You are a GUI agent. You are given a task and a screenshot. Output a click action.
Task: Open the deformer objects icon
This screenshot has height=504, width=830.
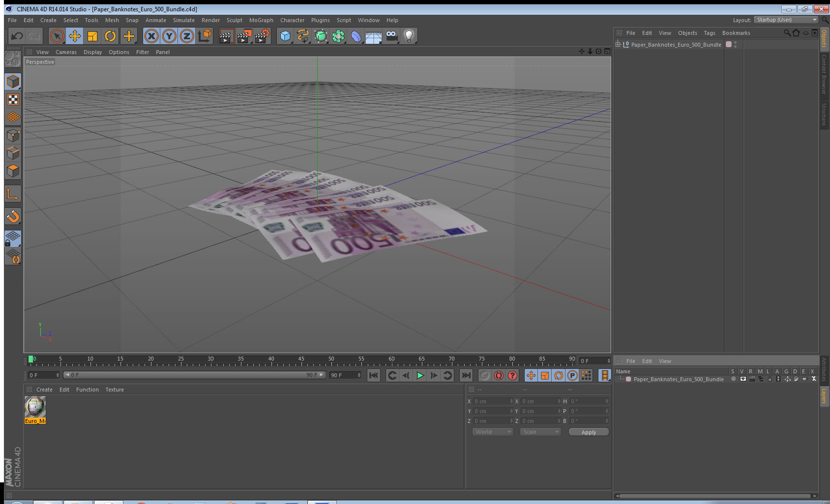pyautogui.click(x=356, y=36)
